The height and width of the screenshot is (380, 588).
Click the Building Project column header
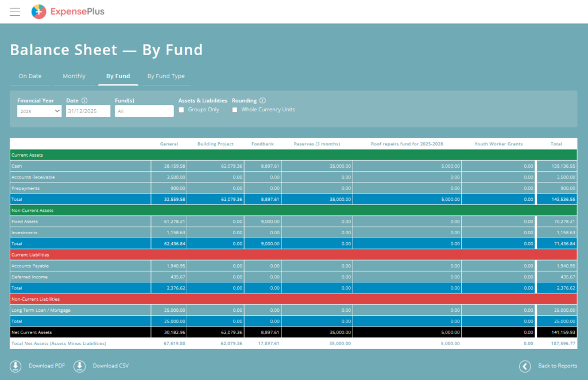[215, 144]
